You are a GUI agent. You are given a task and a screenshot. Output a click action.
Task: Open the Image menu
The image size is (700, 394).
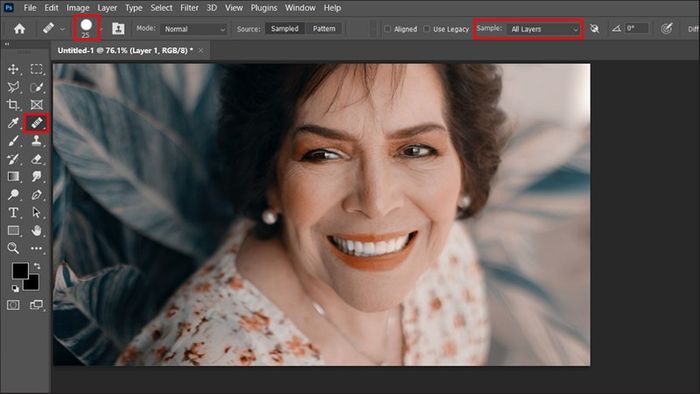78,8
